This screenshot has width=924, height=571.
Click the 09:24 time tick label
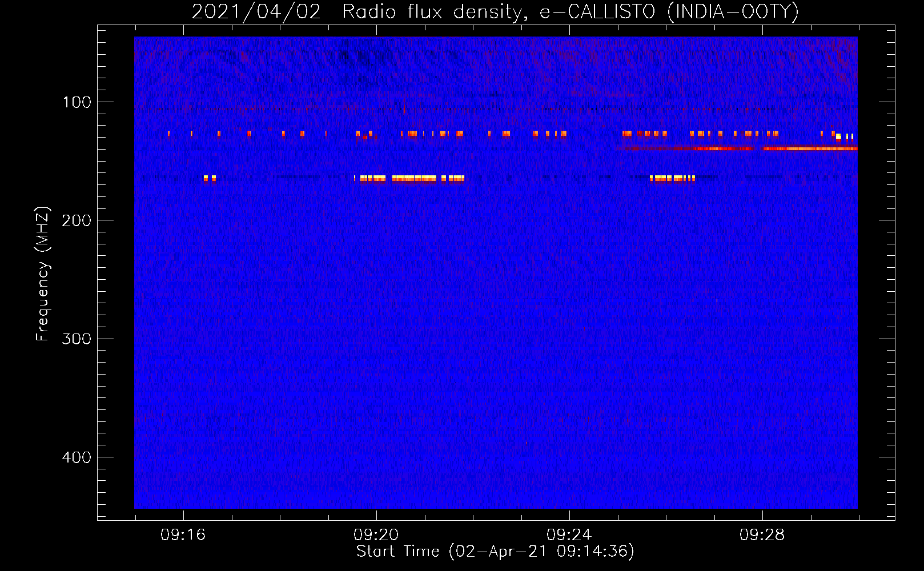pos(569,534)
